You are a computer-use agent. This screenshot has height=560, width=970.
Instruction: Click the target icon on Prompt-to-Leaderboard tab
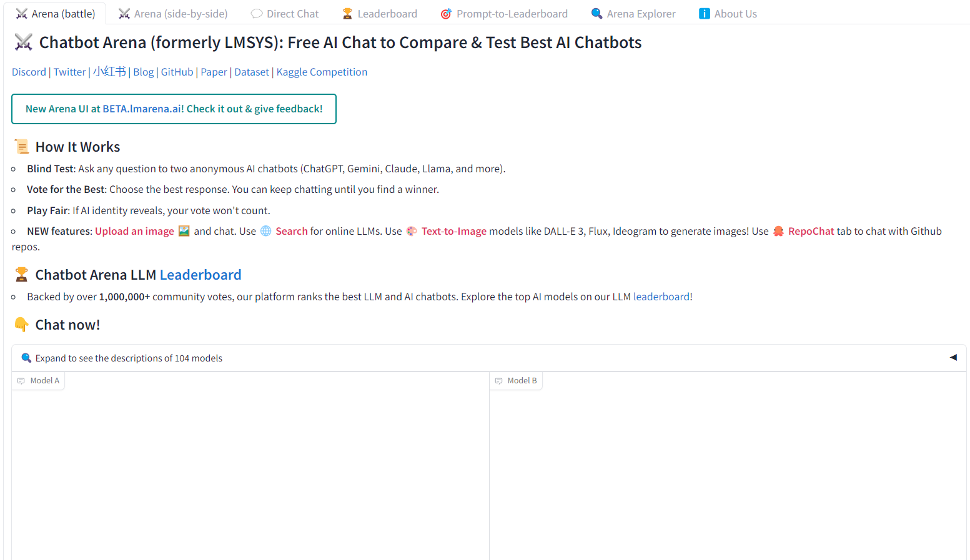[x=446, y=14]
